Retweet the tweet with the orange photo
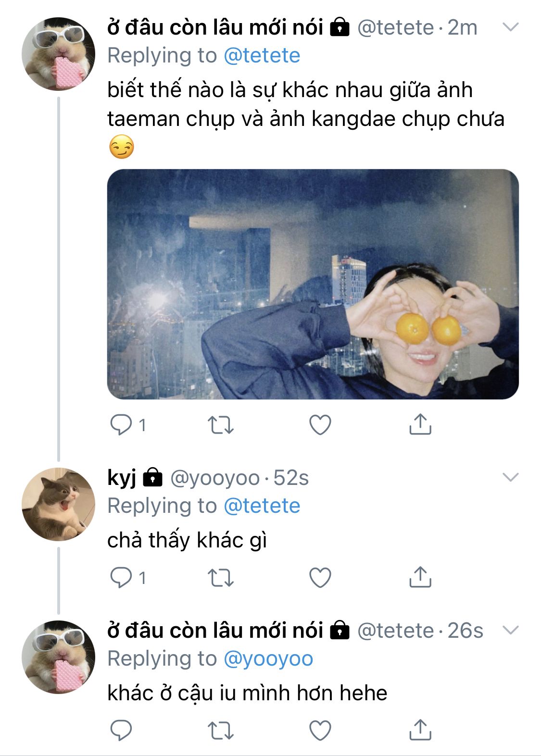 click(x=220, y=425)
